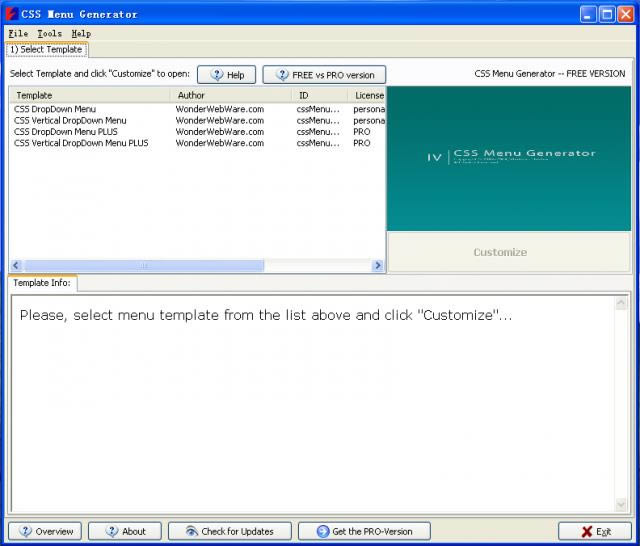Screen dimensions: 640x546
Task: Click the About button
Action: click(125, 531)
